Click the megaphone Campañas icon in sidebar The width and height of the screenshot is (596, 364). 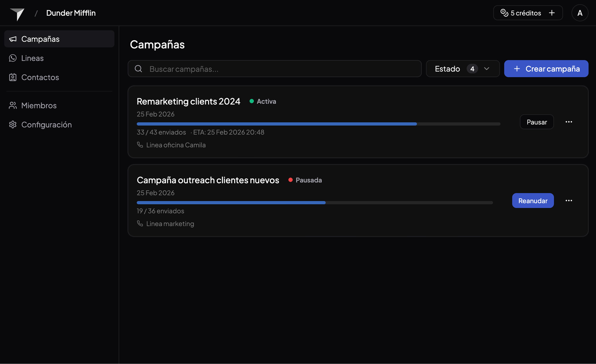[13, 39]
